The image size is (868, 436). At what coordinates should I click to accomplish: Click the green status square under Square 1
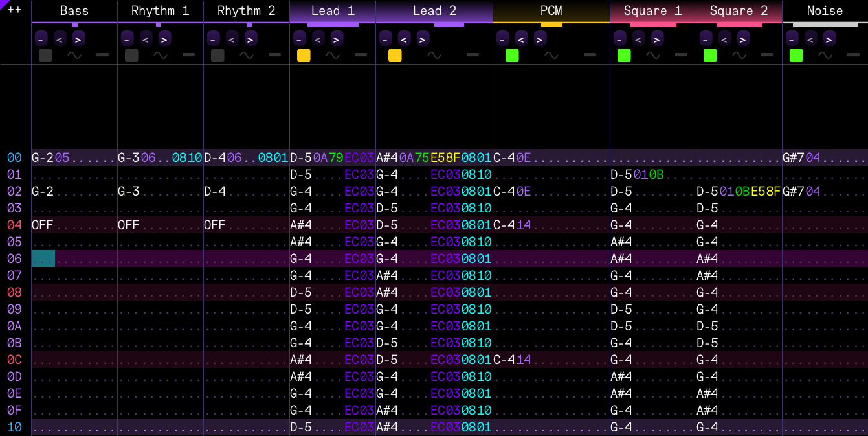[624, 56]
